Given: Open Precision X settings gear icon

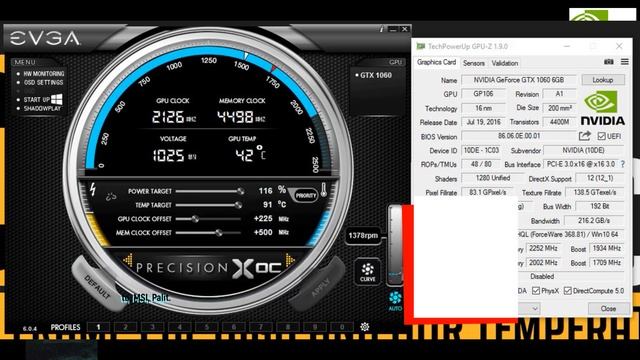Looking at the screenshot, I should [x=364, y=327].
